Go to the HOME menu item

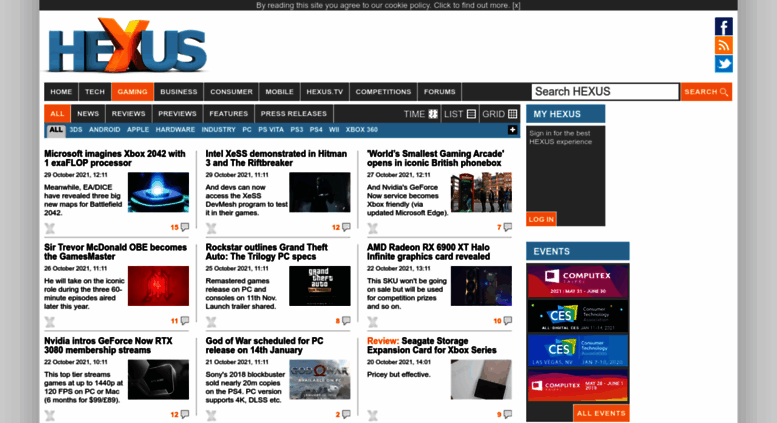click(x=61, y=92)
